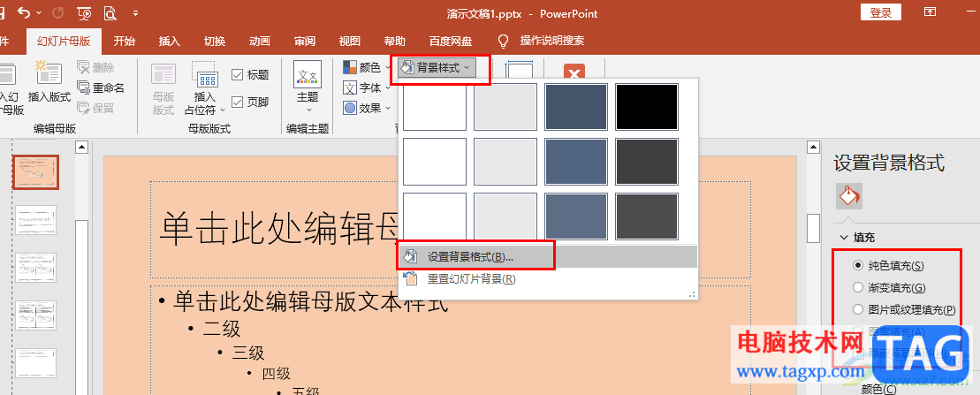Pick first-row dark blue-gray style swatch

(x=576, y=107)
